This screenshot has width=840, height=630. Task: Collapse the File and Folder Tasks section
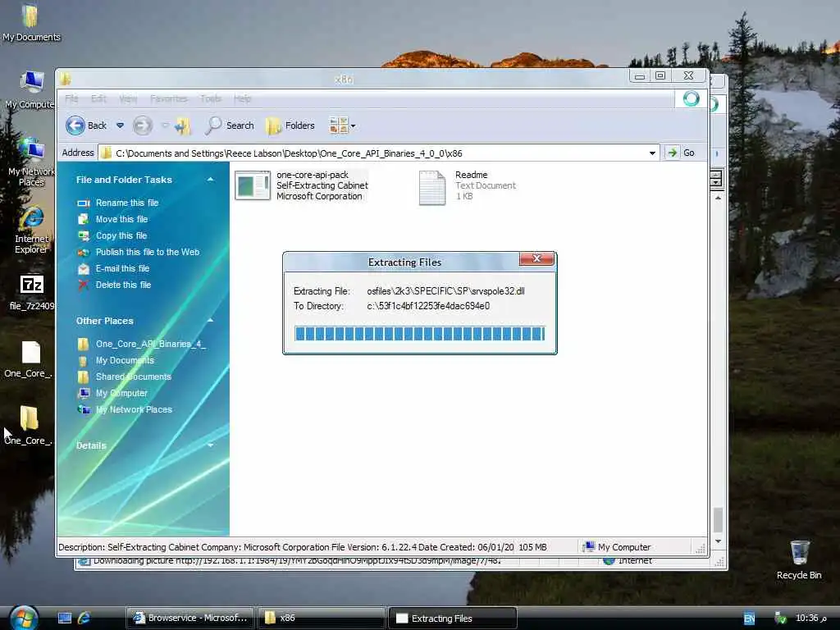211,180
